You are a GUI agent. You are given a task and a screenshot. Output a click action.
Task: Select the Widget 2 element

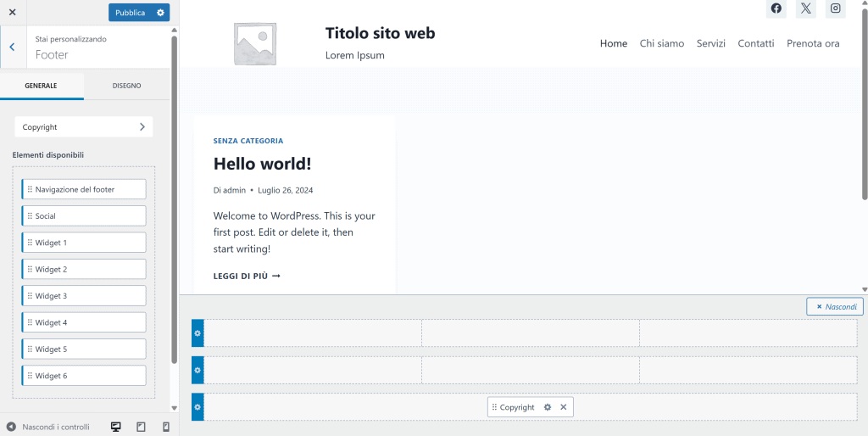pos(84,269)
